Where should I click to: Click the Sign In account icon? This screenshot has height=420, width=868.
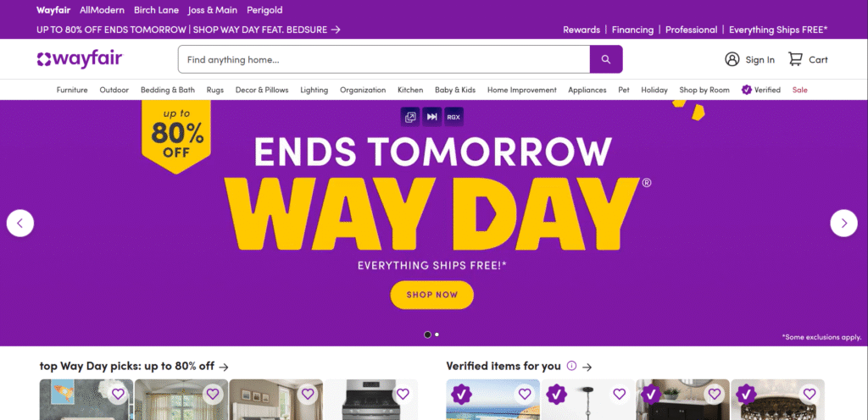point(732,59)
